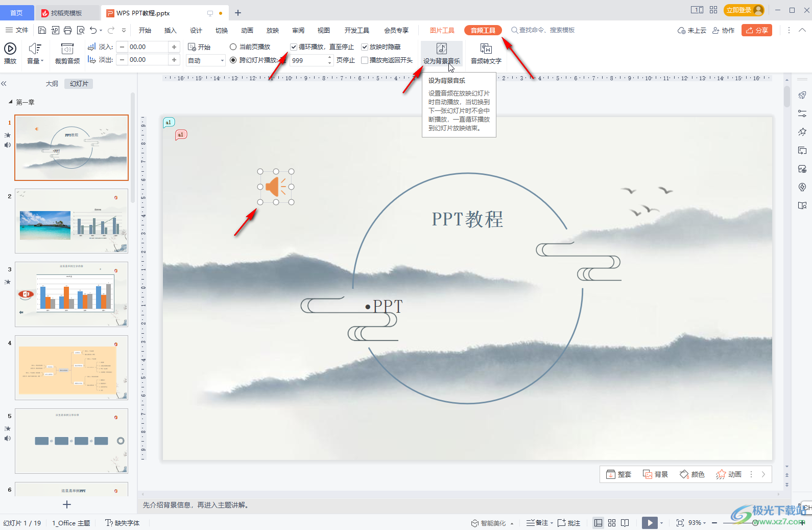The height and width of the screenshot is (530, 812).
Task: Click the Redo arrow icon
Action: tap(111, 30)
